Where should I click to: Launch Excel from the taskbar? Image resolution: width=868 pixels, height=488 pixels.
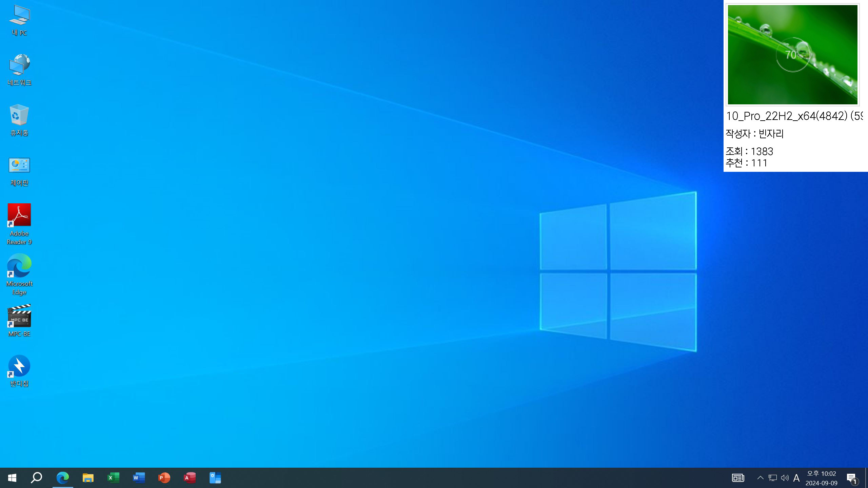pos(113,478)
